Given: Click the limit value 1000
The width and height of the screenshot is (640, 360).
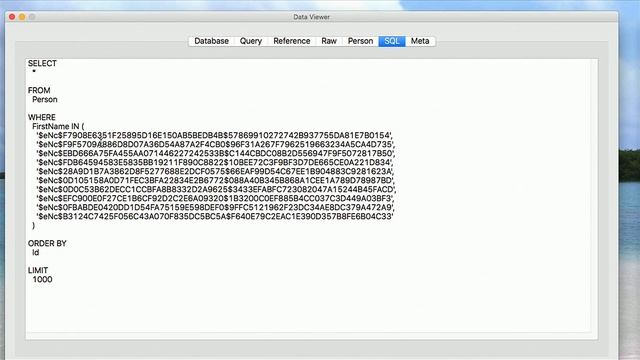Looking at the screenshot, I should [42, 280].
